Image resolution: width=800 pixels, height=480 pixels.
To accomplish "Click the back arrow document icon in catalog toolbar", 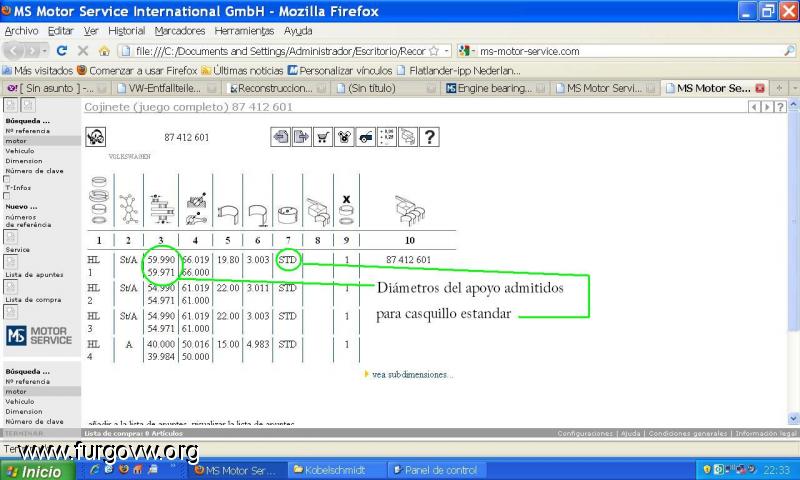I will click(x=281, y=137).
